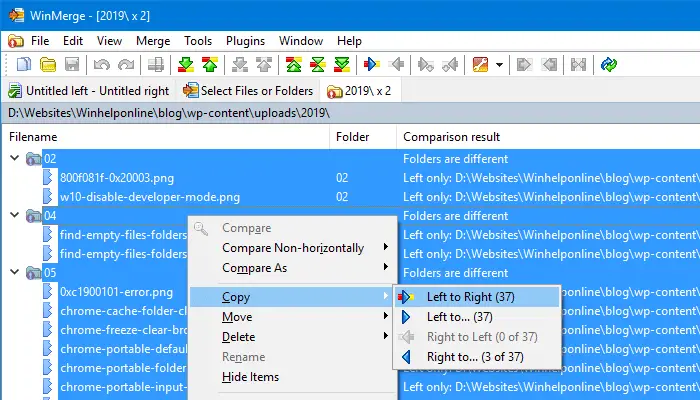
Task: Click the Previous Difference green up arrow
Action: tap(209, 65)
